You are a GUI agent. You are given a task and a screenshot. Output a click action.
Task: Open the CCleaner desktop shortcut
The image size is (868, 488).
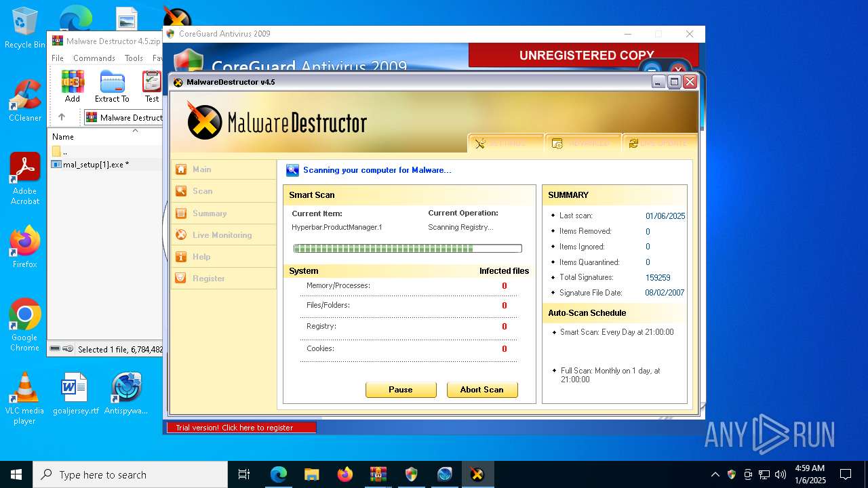(25, 101)
